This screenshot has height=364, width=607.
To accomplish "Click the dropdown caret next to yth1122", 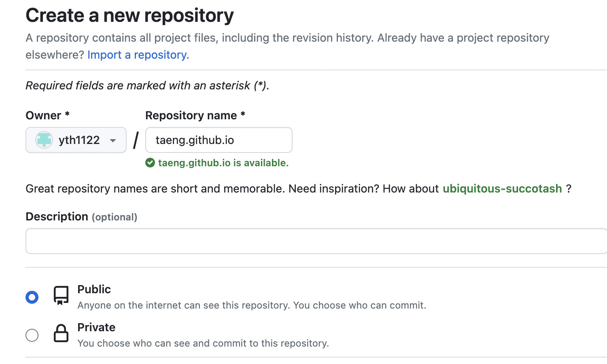I will (x=113, y=140).
